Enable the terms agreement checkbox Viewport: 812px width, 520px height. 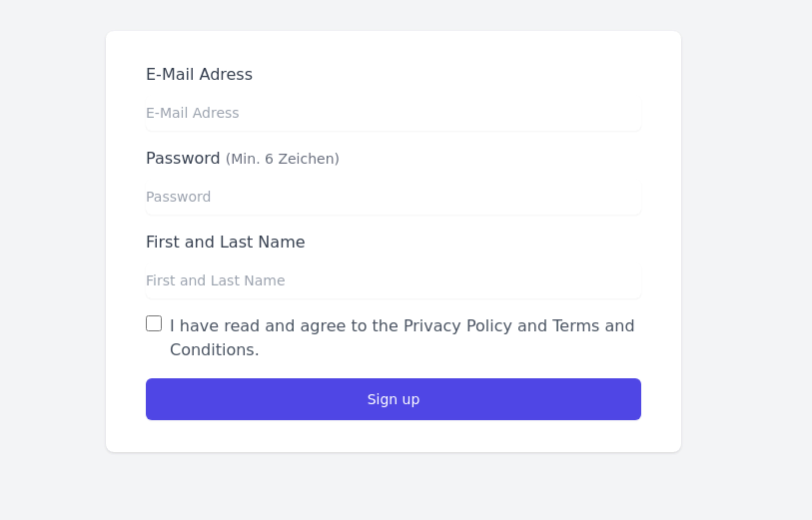[x=154, y=323]
